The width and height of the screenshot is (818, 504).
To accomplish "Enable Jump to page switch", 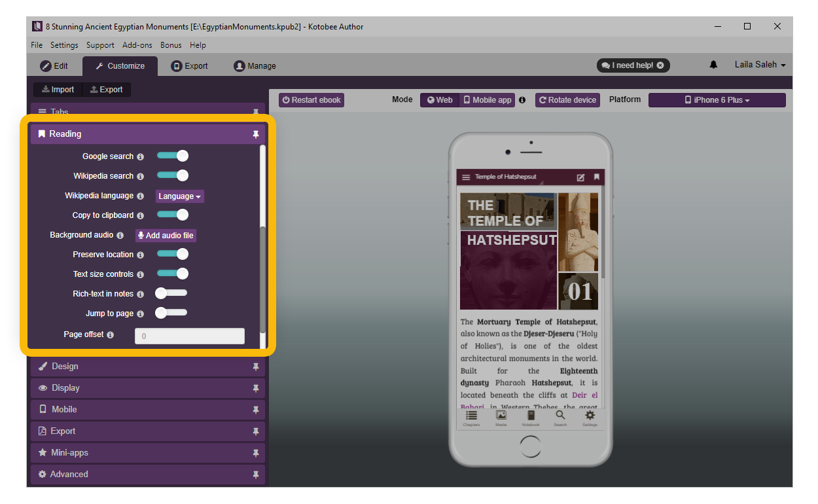I will coord(171,313).
